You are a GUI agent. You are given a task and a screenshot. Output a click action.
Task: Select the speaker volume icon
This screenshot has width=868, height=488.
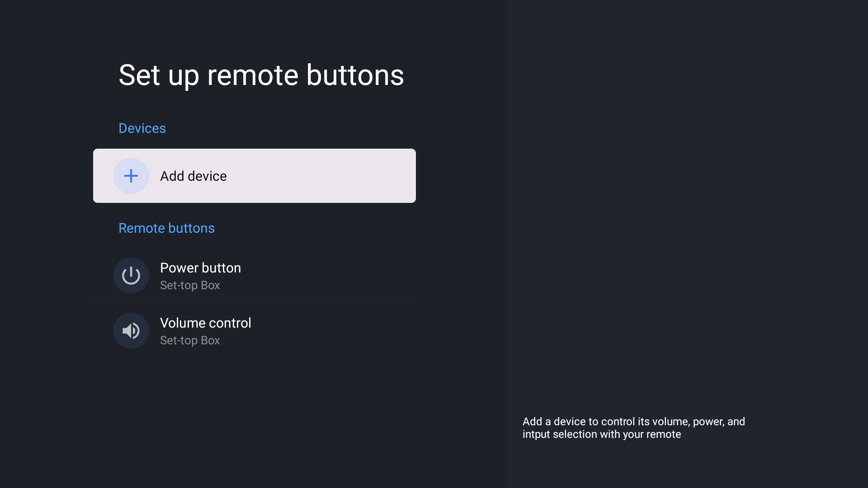tap(131, 331)
